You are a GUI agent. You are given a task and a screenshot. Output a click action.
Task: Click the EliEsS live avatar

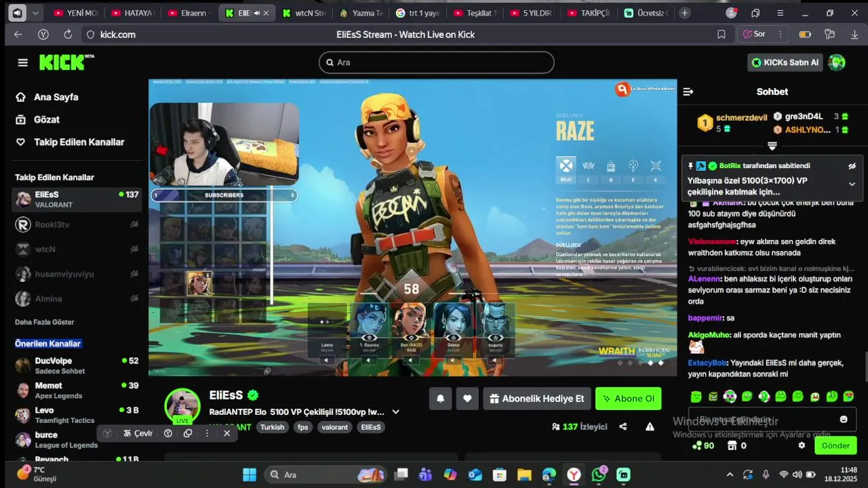tap(182, 406)
